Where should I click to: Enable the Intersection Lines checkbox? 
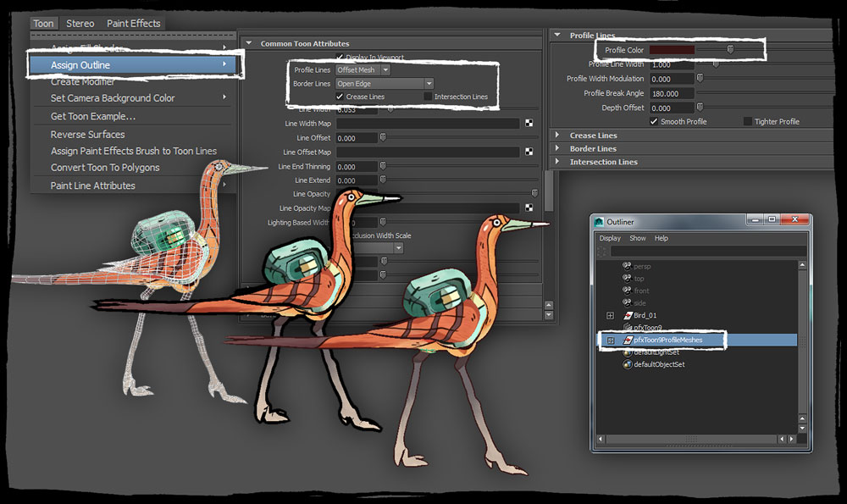pos(428,97)
